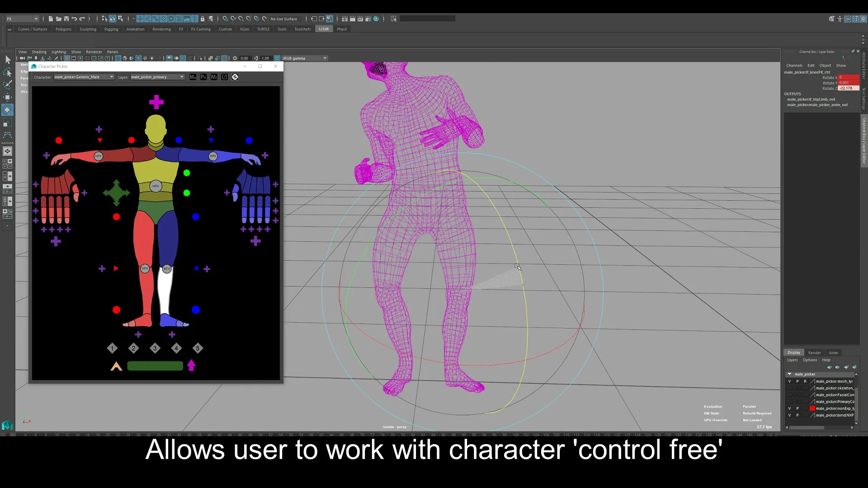The width and height of the screenshot is (868, 488).
Task: Click the Mi button in Character Picker toolbar
Action: coord(214,77)
